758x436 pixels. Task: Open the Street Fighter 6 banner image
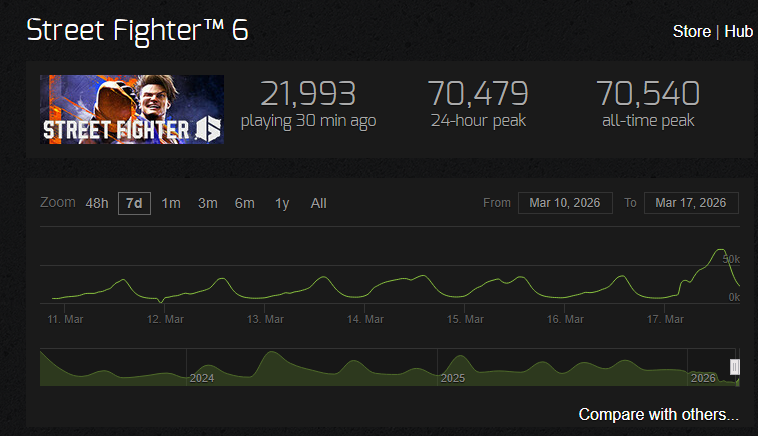(x=131, y=109)
